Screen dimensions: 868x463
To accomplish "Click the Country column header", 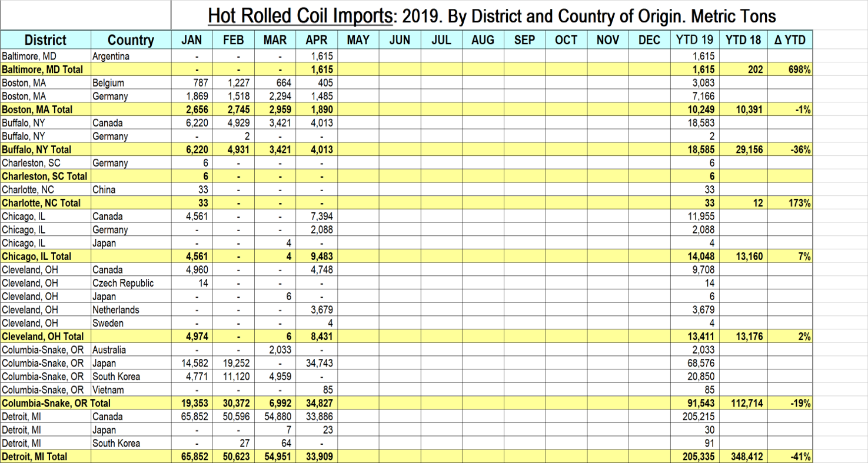I will [x=131, y=40].
